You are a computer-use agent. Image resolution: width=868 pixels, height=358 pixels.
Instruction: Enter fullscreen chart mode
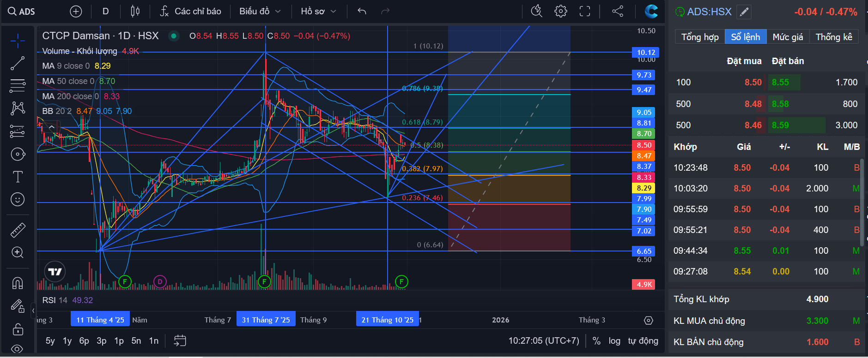pos(585,11)
